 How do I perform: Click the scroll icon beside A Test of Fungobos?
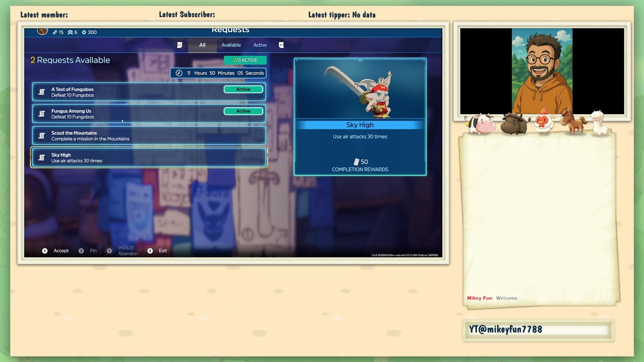point(42,92)
